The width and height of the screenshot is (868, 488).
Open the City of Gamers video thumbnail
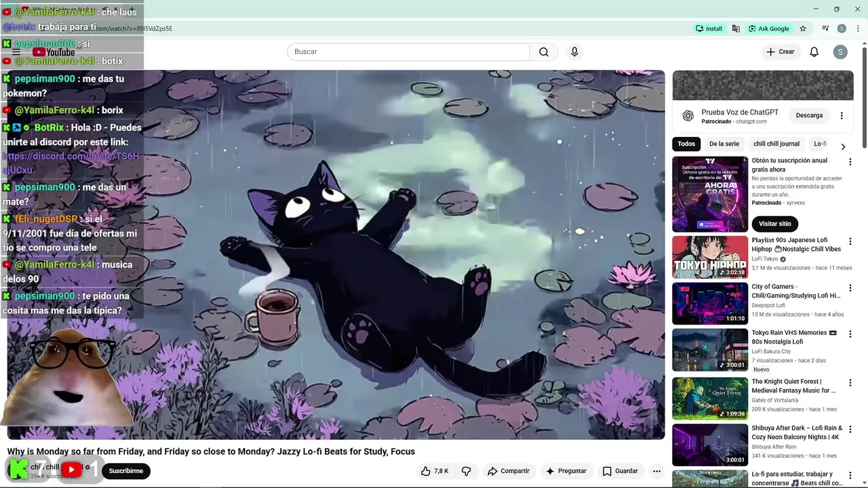(710, 304)
